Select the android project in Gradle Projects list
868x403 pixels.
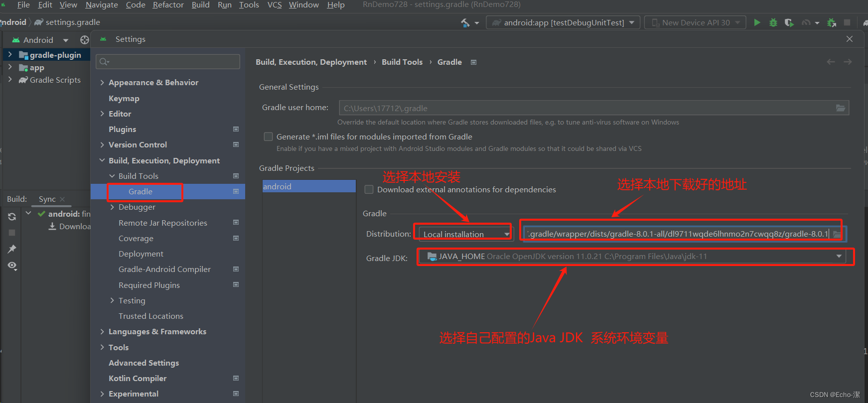tap(309, 186)
